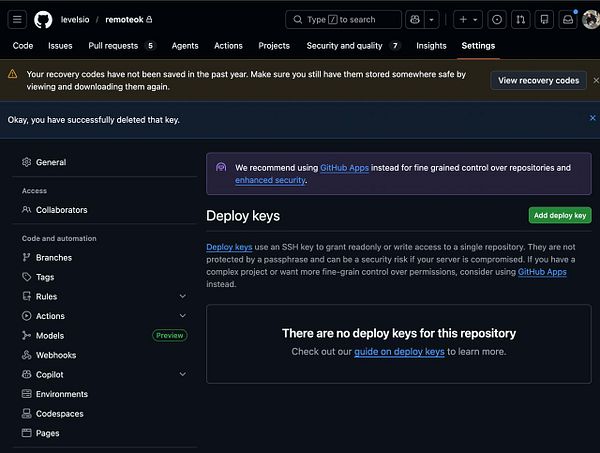Open Tags settings page
Image resolution: width=600 pixels, height=453 pixels.
click(x=45, y=277)
